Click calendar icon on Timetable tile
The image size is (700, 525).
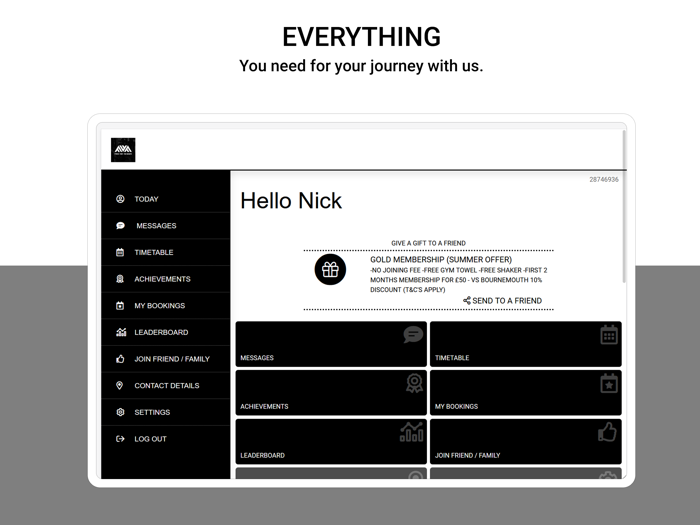[x=609, y=335]
